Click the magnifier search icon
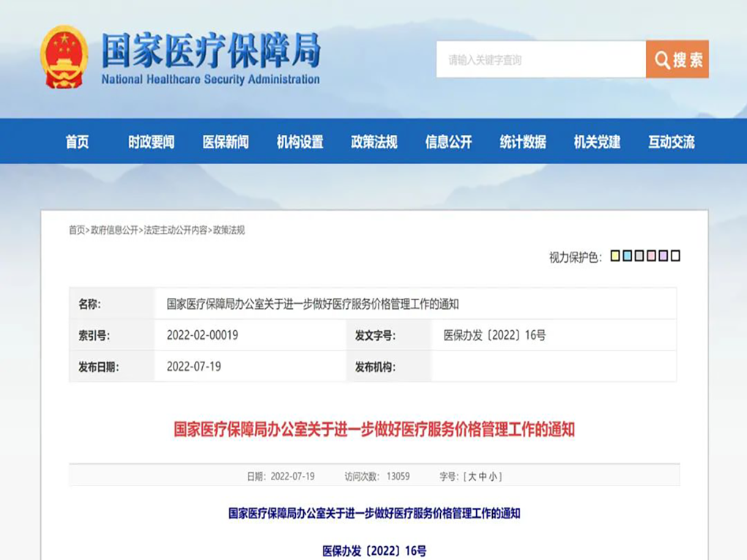This screenshot has width=747, height=560. [662, 59]
